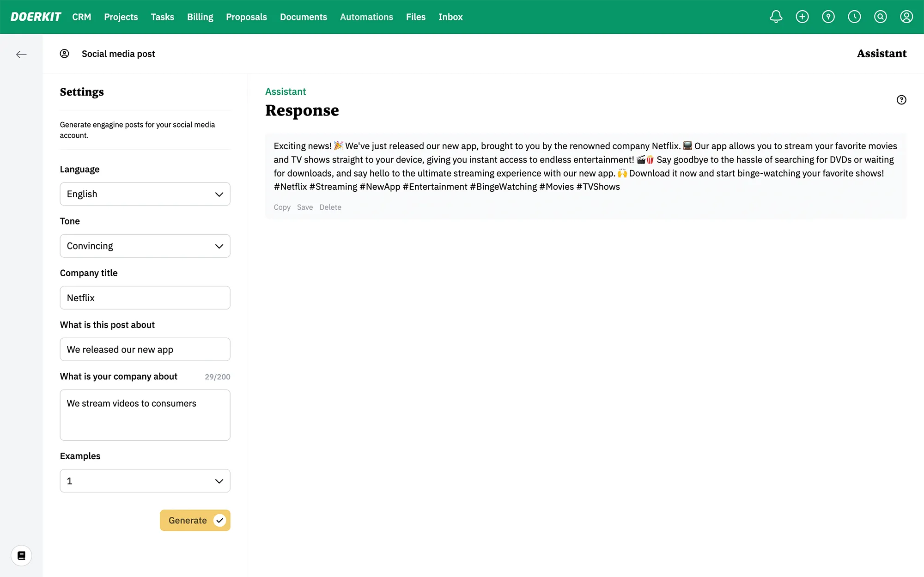
Task: Click the Company title input field
Action: pos(145,298)
